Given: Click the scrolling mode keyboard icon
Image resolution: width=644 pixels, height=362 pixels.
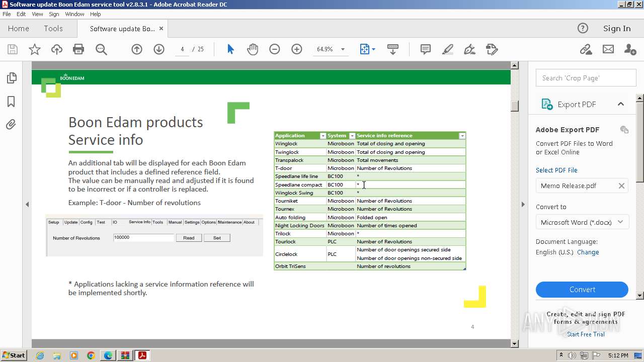Looking at the screenshot, I should pos(393,49).
